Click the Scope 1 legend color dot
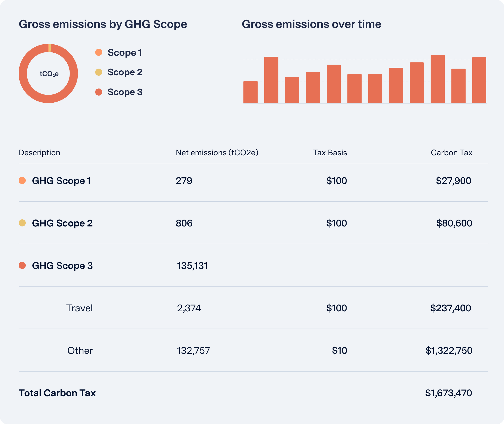Viewport: 504px width, 424px height. tap(99, 52)
